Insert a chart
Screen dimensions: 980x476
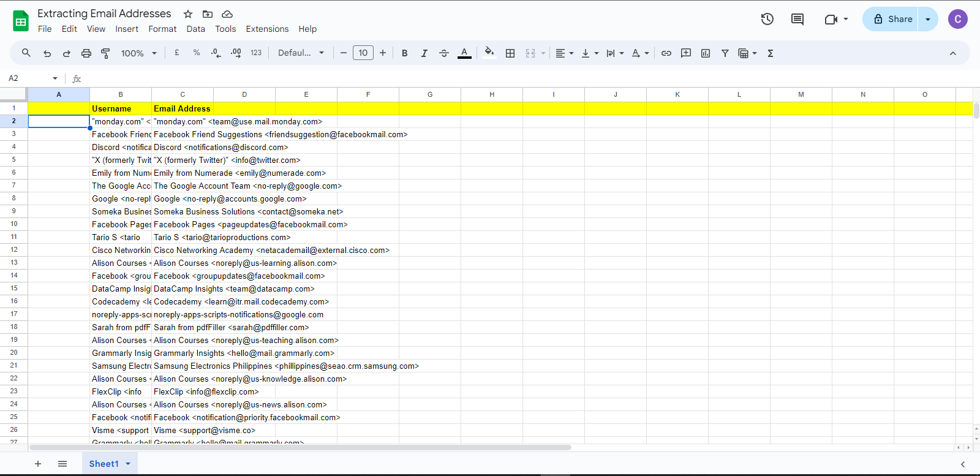pyautogui.click(x=706, y=53)
